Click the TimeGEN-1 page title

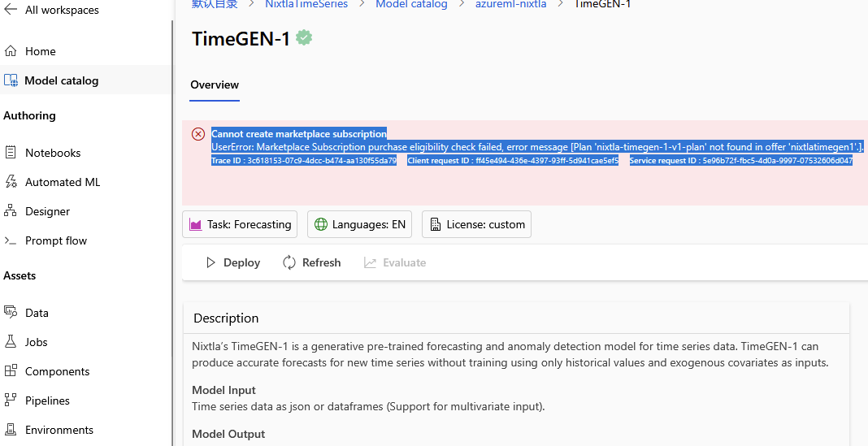(x=241, y=39)
